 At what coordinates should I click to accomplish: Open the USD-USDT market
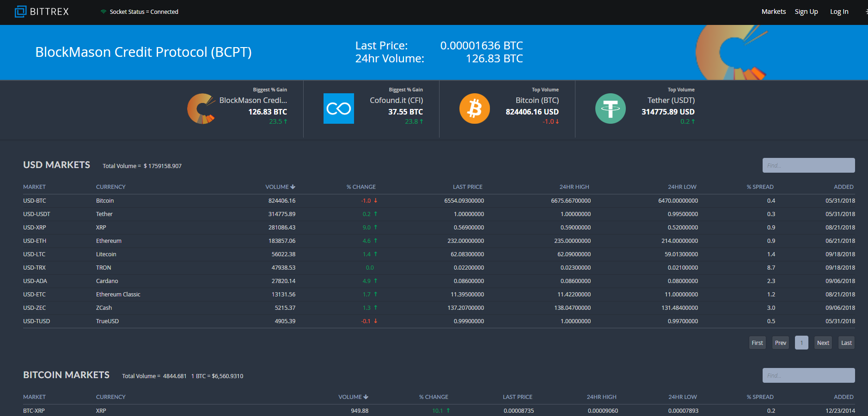coord(37,214)
